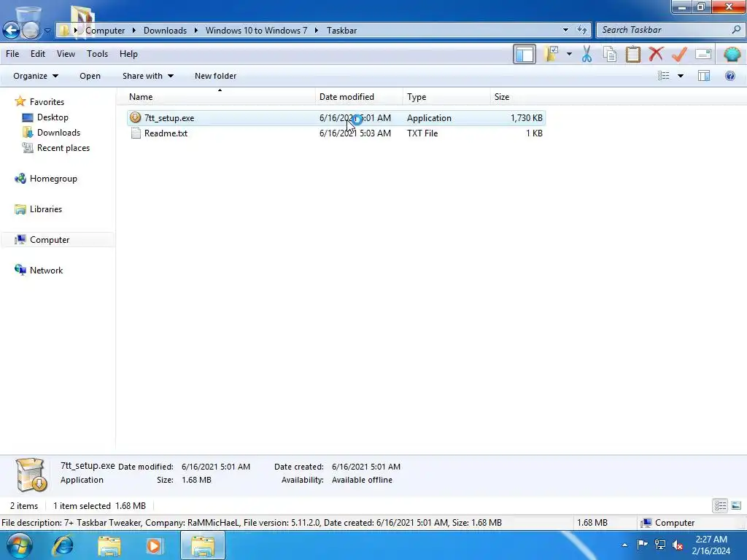Sort by the Type column header
Image resolution: width=747 pixels, height=560 pixels.
click(x=446, y=97)
